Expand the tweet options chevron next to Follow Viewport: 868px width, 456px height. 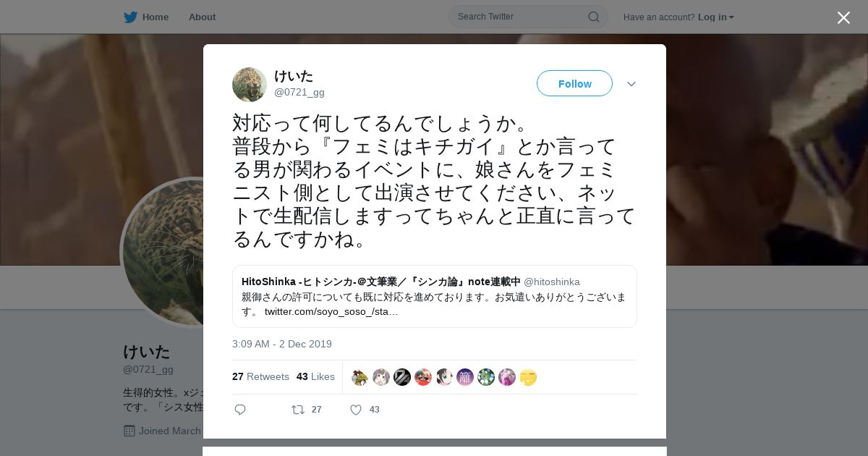point(631,84)
